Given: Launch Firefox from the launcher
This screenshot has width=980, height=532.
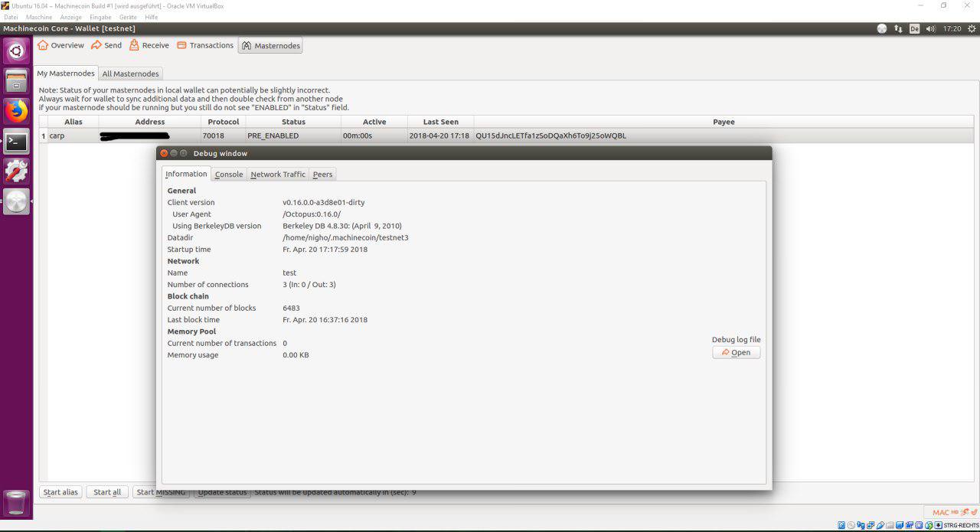Looking at the screenshot, I should 17,112.
